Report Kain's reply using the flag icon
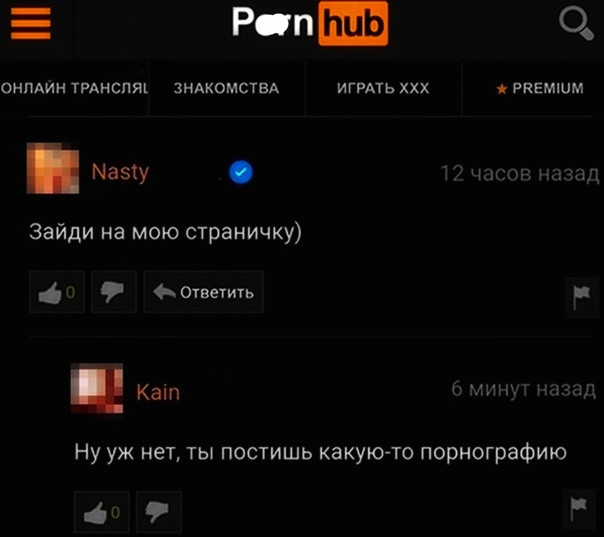The image size is (604, 537). [579, 509]
